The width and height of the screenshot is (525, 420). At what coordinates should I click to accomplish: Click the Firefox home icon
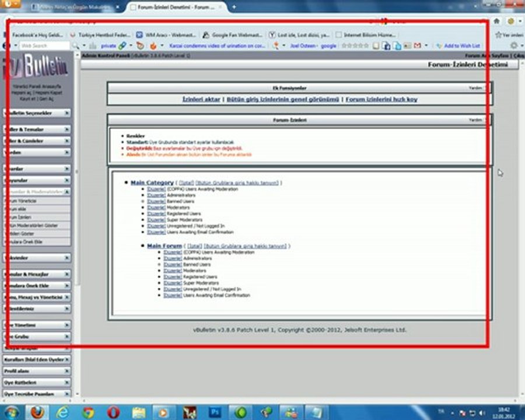[x=497, y=21]
